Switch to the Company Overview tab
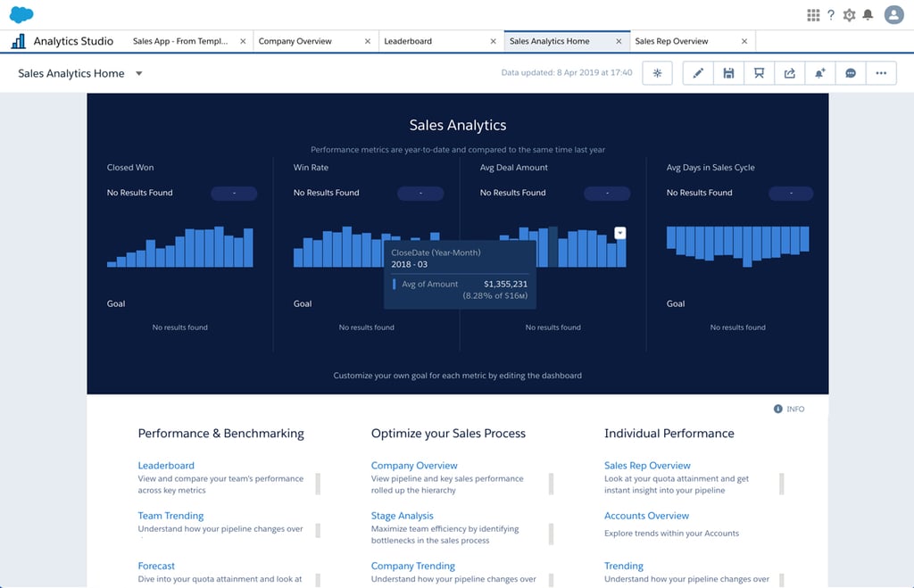Viewport: 914px width, 588px height. [x=295, y=40]
